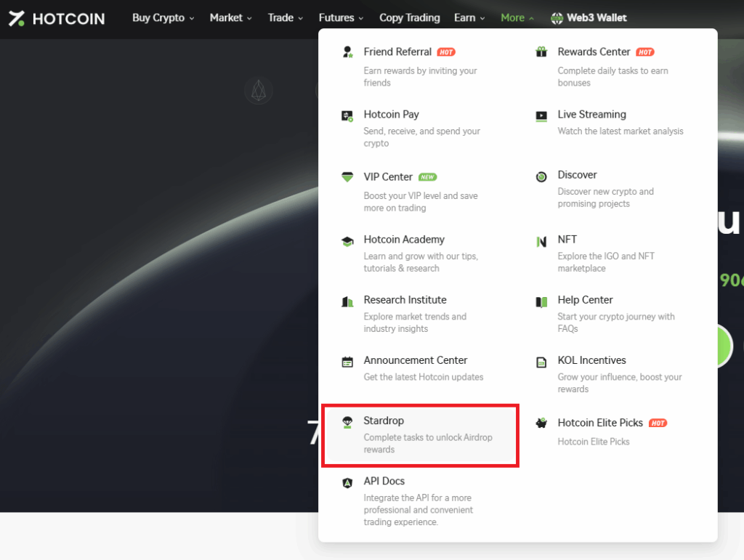Expand the Futures dropdown menu
This screenshot has height=560, width=744.
pos(341,18)
